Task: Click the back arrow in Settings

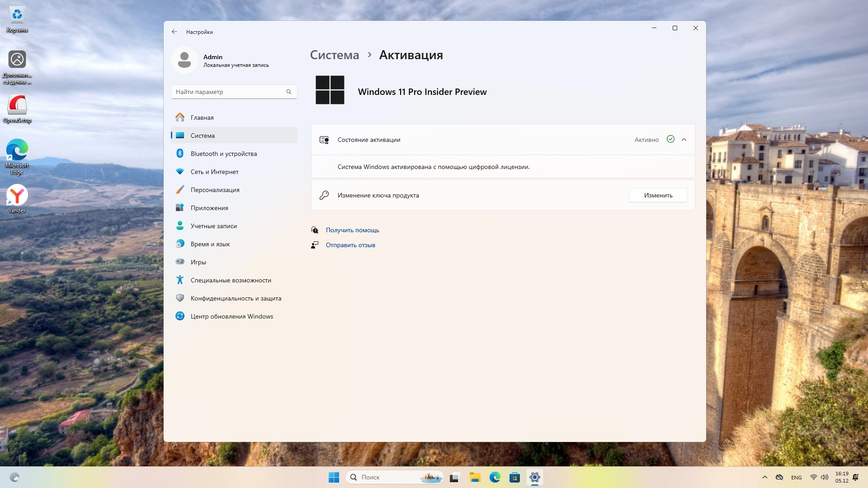Action: point(175,32)
